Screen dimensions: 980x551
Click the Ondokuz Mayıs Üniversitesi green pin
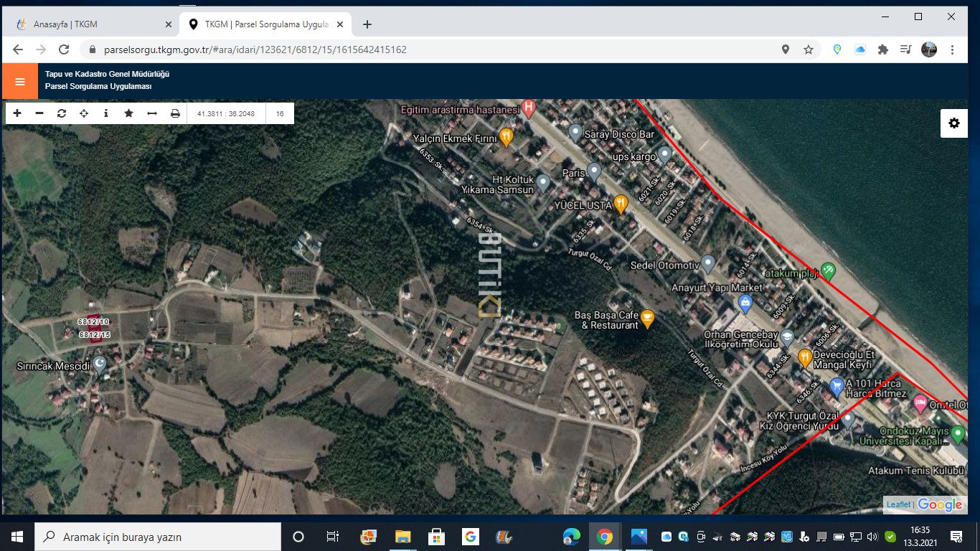[957, 434]
